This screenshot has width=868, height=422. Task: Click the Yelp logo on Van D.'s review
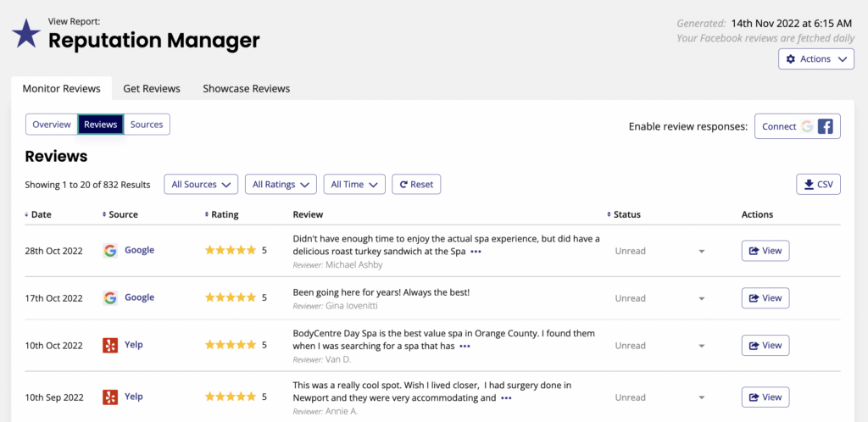pyautogui.click(x=110, y=346)
